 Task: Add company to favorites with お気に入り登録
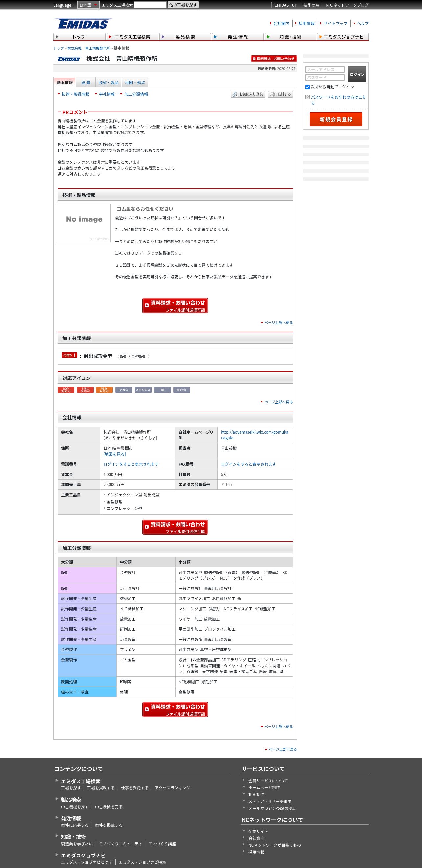[x=248, y=94]
